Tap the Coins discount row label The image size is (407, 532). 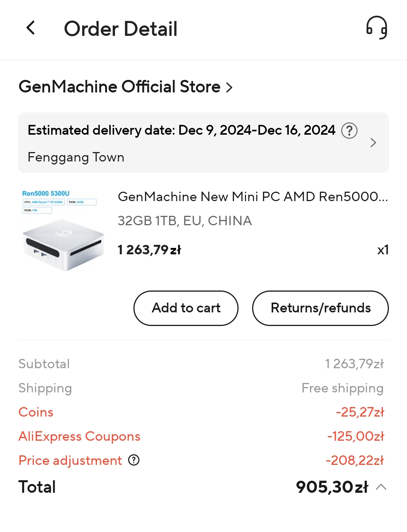point(36,412)
